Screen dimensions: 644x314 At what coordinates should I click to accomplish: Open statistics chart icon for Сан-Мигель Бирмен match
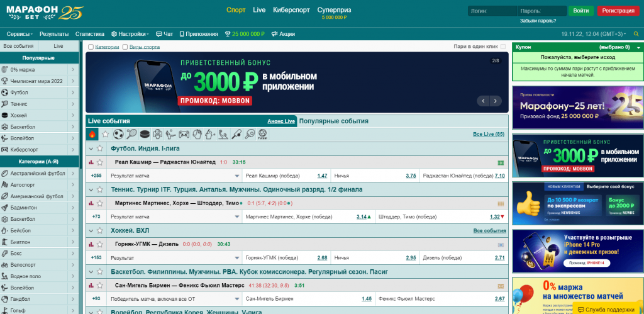(x=91, y=285)
